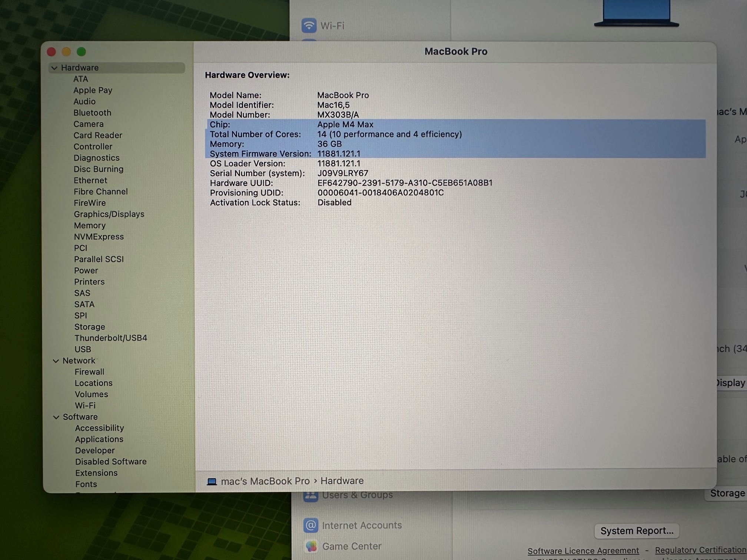Select Fonts under Software

coord(86,484)
